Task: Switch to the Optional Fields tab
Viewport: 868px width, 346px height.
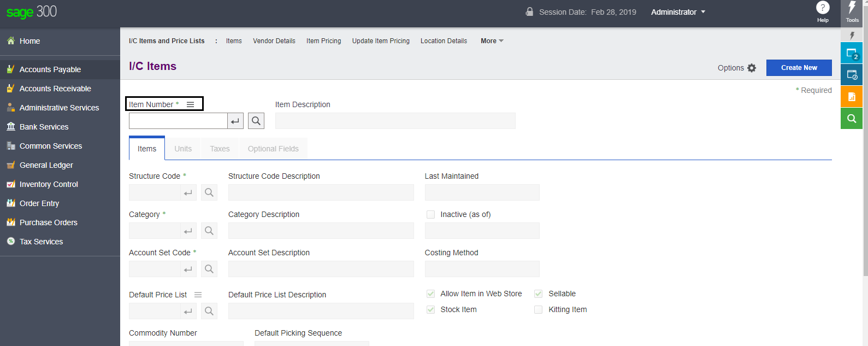Action: [273, 149]
